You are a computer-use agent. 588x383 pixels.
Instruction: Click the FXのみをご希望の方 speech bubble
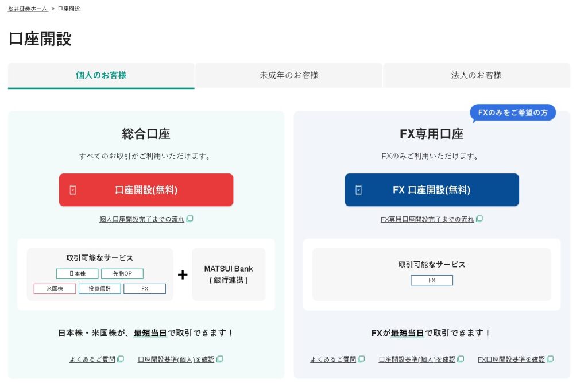pos(512,113)
